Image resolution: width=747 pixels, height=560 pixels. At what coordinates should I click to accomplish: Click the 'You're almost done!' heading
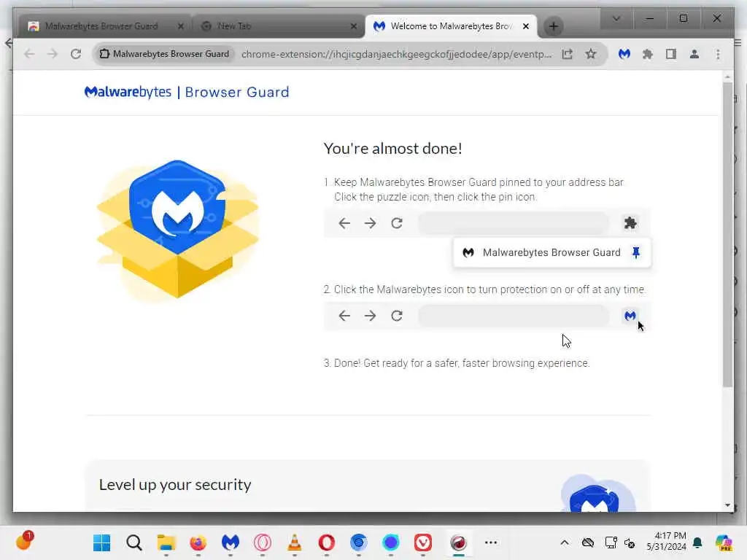[x=393, y=149]
